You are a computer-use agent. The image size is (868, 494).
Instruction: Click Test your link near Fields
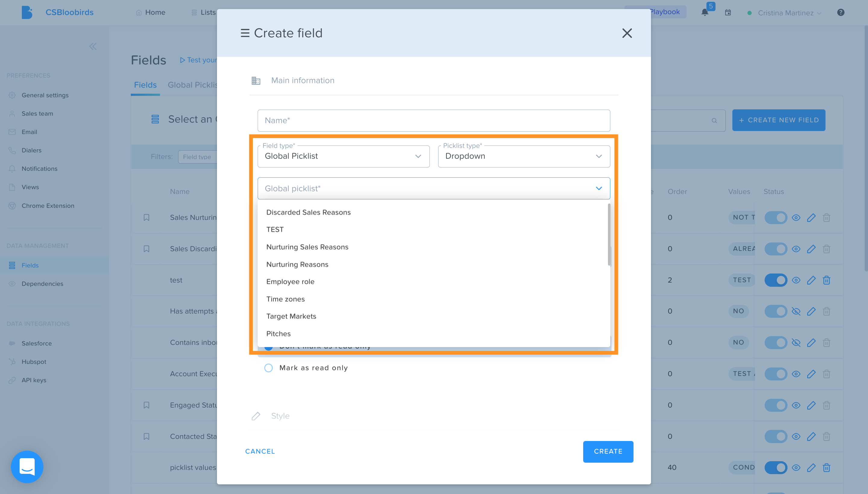198,60
